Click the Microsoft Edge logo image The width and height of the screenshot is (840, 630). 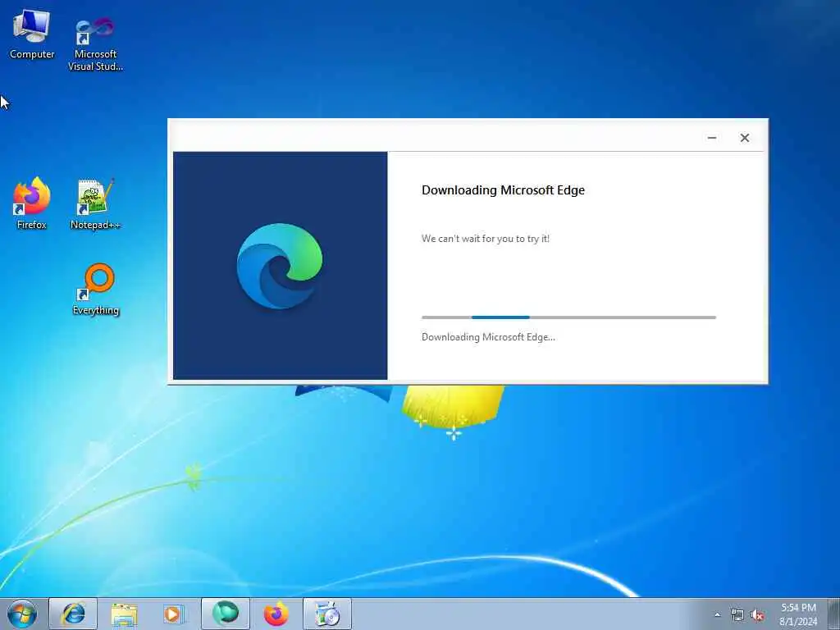(280, 266)
